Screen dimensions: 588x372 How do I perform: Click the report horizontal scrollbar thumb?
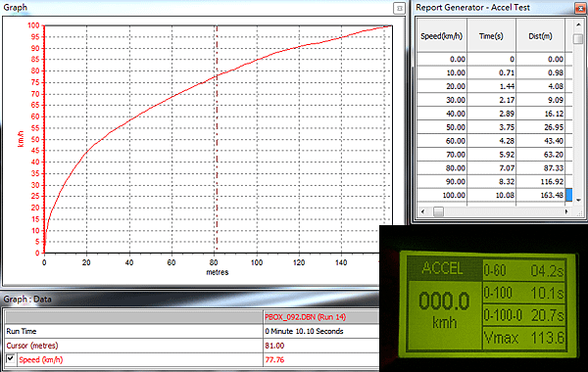[x=438, y=211]
